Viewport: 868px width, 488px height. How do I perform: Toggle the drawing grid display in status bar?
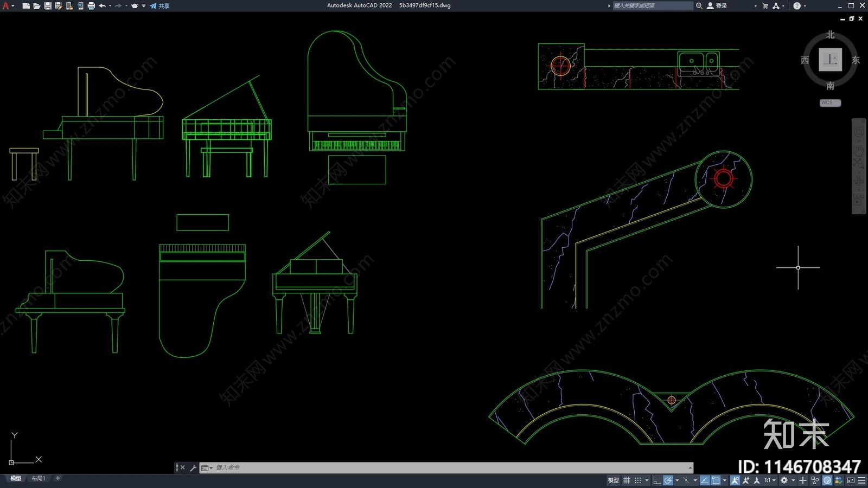tap(627, 480)
